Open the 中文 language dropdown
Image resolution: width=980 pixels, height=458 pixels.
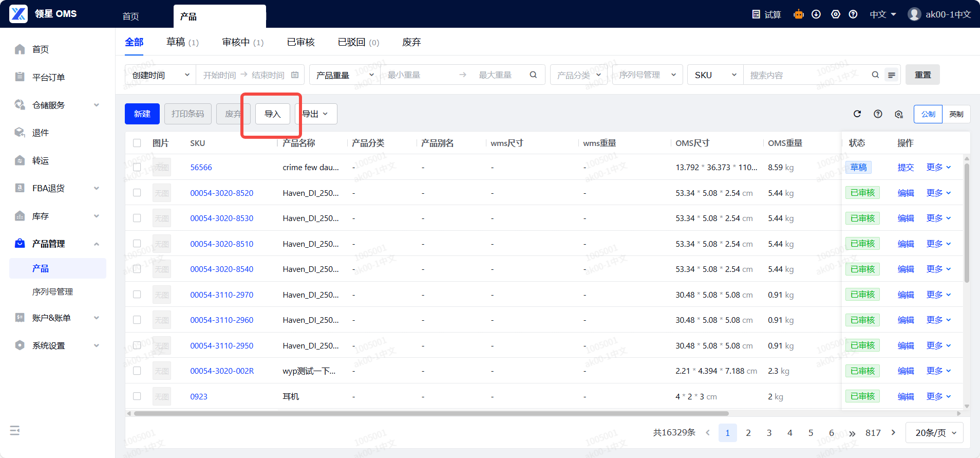[x=883, y=14]
